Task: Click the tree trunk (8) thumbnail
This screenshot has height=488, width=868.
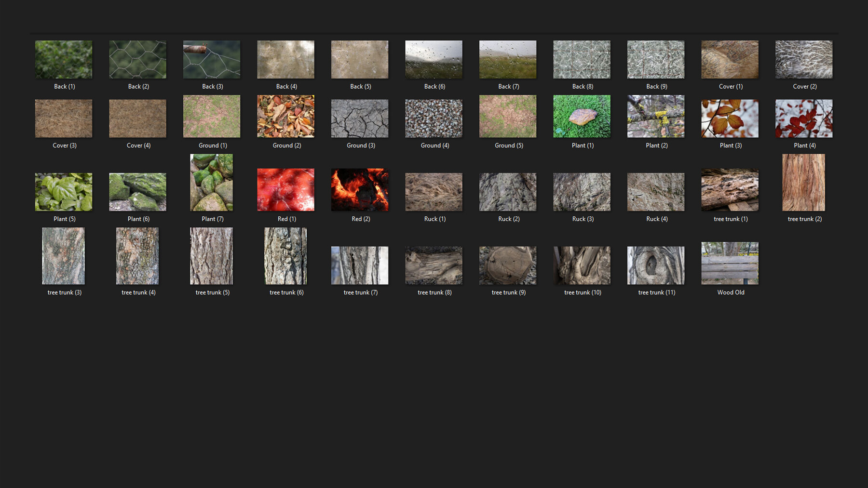Action: 434,265
